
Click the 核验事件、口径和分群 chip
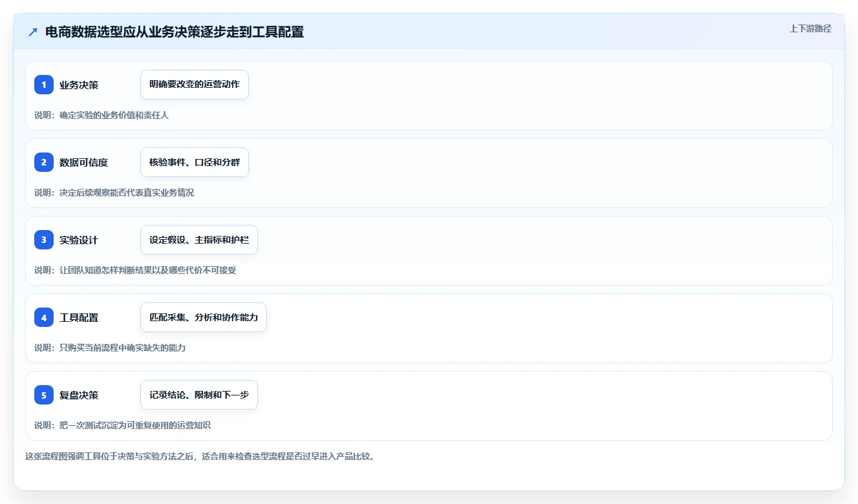(195, 162)
